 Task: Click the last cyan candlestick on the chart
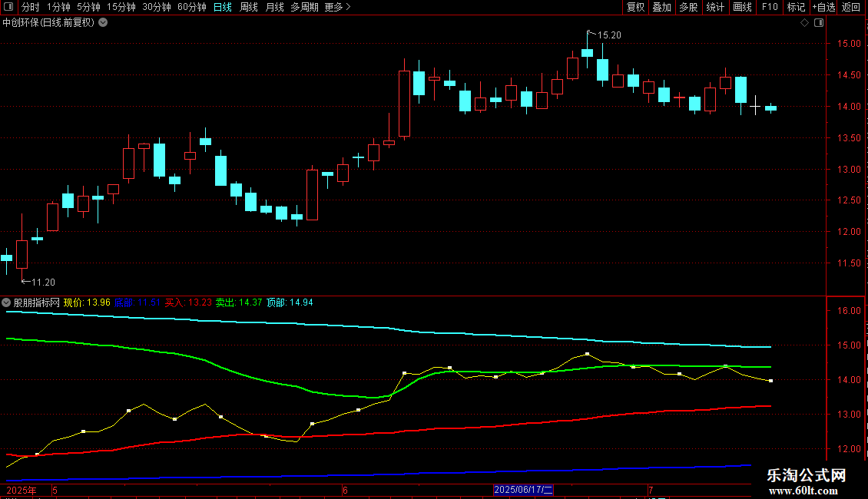click(770, 108)
